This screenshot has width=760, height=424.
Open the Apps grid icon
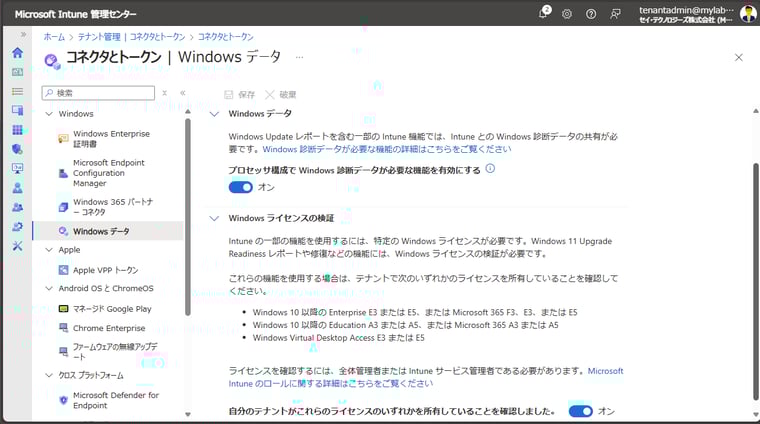(17, 130)
